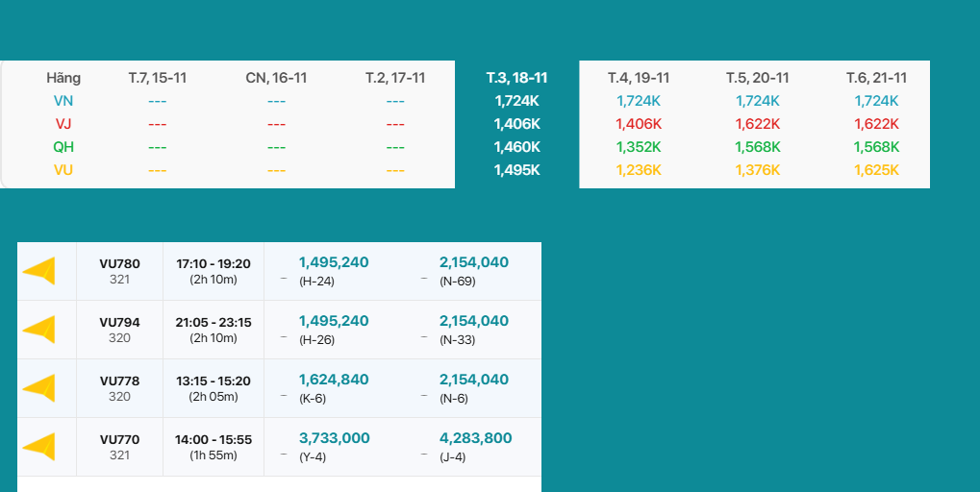Image resolution: width=980 pixels, height=492 pixels.
Task: Pick the 1,495,240 fare for flight VU780
Action: (x=334, y=262)
